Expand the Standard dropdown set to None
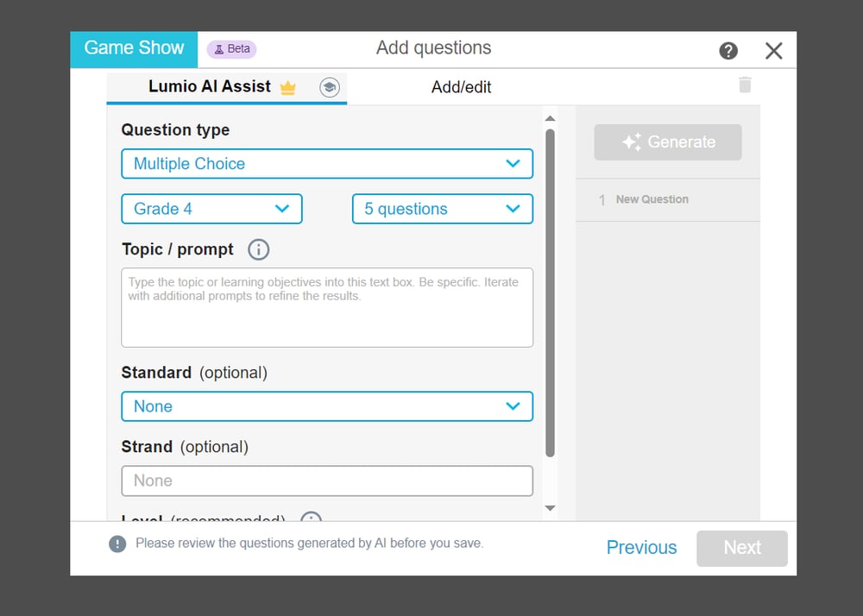Screen dimensions: 863x616 click(x=327, y=405)
